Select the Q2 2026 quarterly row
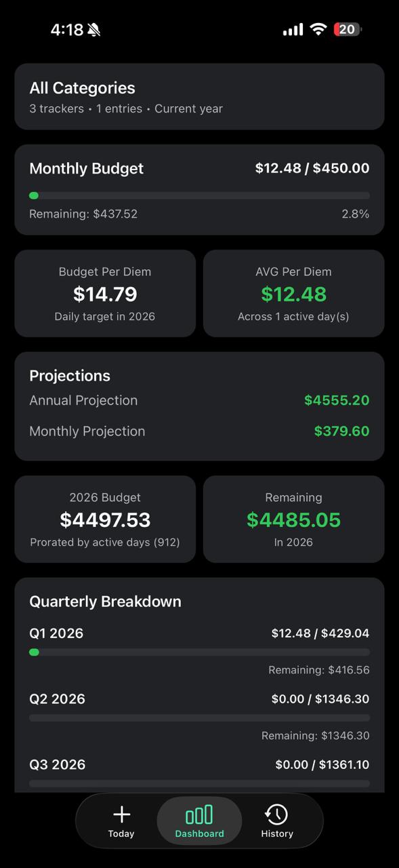Screen dimensions: 399x868 coord(199,698)
